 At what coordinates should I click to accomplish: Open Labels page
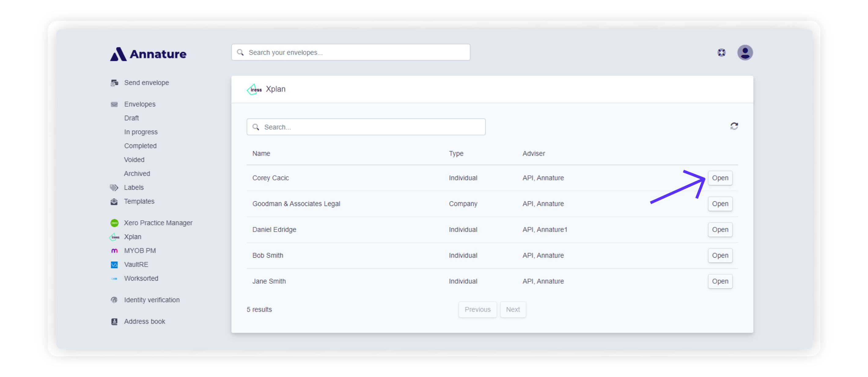coord(134,187)
